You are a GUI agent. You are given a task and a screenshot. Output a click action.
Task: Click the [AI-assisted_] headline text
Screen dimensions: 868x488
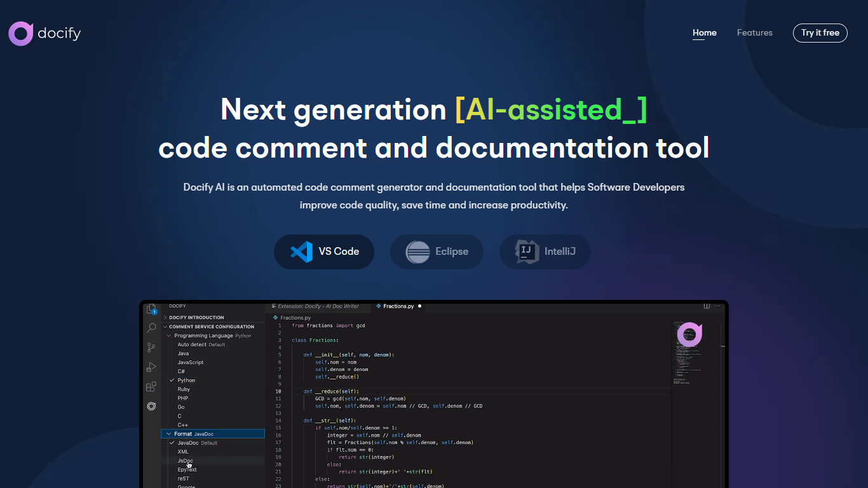tap(551, 110)
